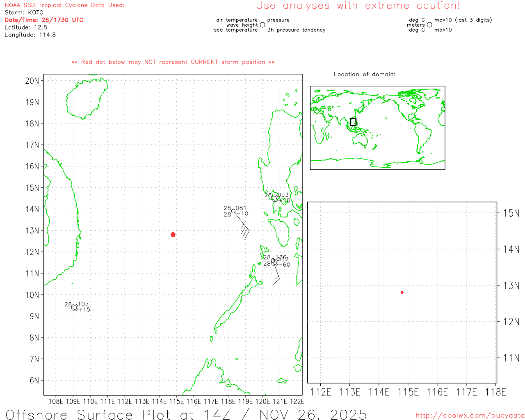Click the '6N' latitude axis label
The image size is (525, 420).
coord(34,381)
